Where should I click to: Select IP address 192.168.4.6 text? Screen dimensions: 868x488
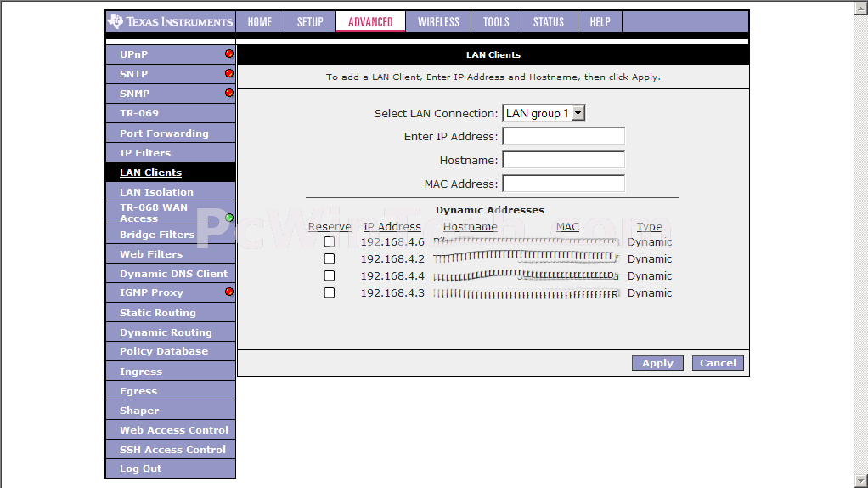point(392,242)
